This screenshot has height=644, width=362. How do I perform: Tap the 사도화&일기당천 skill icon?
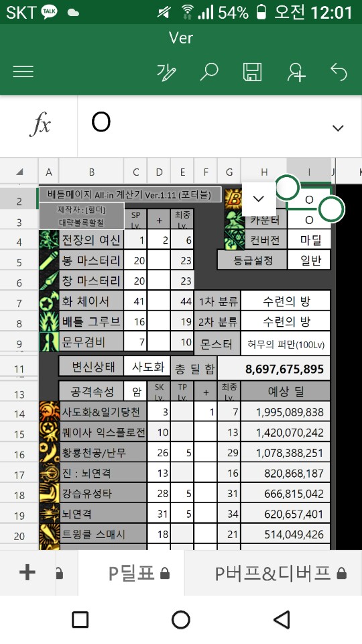tap(49, 411)
